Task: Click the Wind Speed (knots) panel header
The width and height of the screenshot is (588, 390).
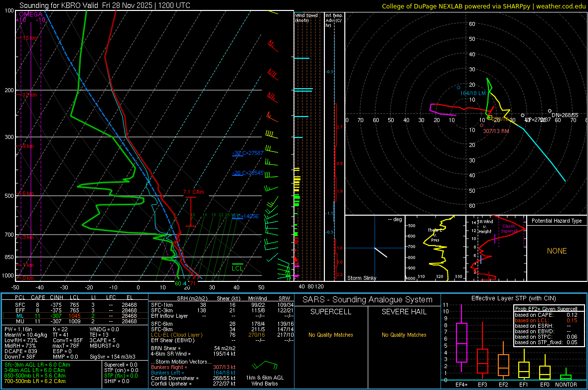Action: pyautogui.click(x=306, y=17)
